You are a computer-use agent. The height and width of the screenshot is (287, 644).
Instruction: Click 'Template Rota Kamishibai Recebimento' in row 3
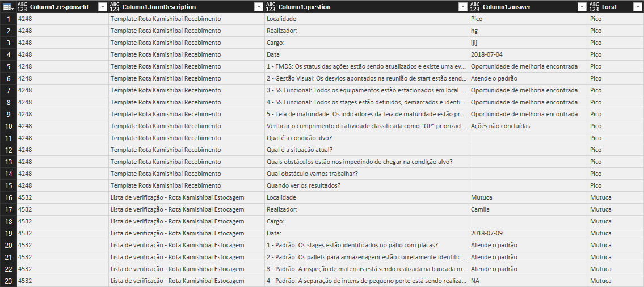pos(187,43)
